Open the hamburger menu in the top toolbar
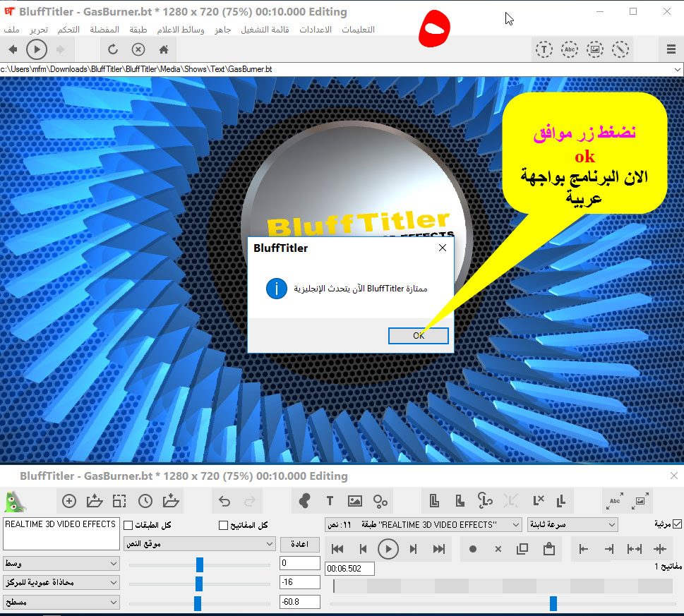 (671, 49)
